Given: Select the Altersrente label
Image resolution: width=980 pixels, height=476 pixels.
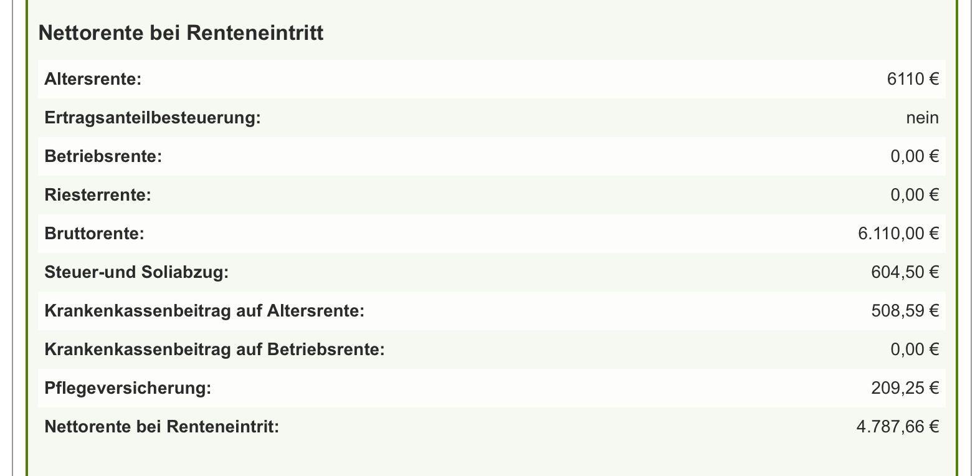Looking at the screenshot, I should point(93,79).
